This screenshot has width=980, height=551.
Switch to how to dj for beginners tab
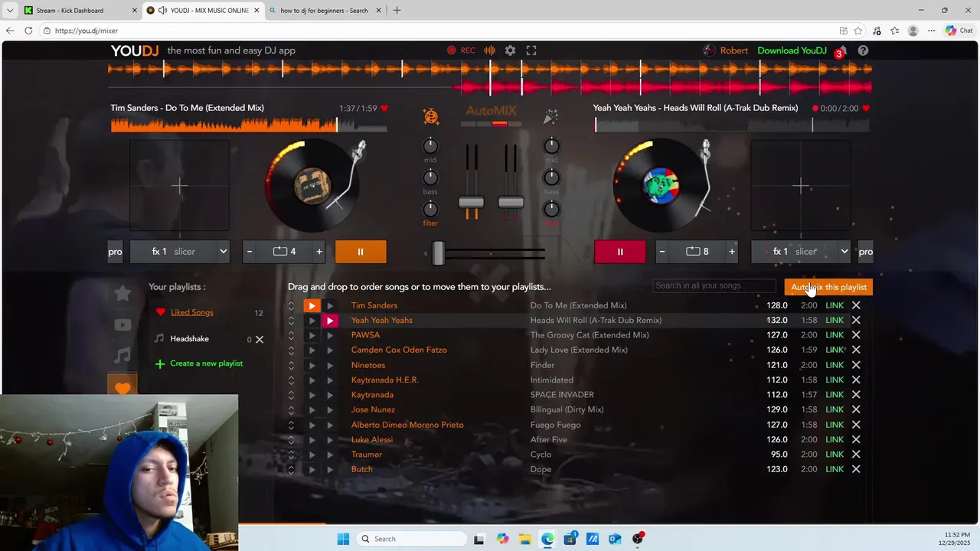[x=323, y=11]
